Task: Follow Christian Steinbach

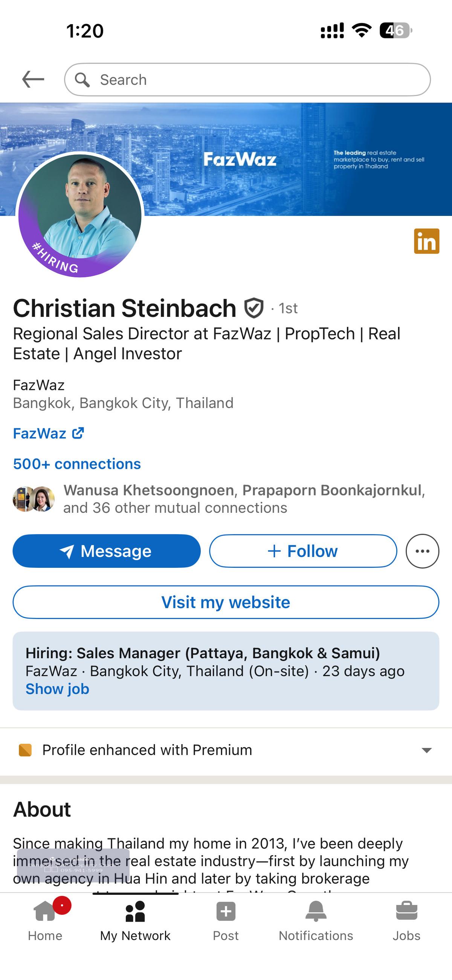Action: [303, 551]
